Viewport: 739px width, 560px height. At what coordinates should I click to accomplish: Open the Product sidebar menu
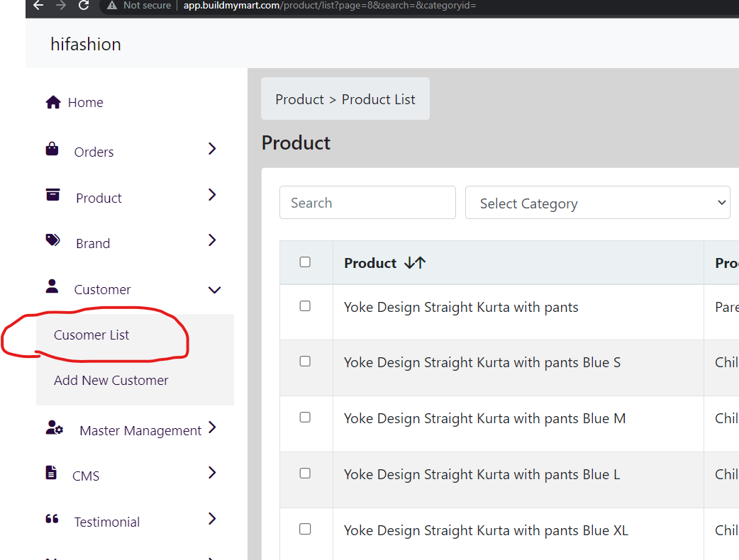click(x=99, y=198)
